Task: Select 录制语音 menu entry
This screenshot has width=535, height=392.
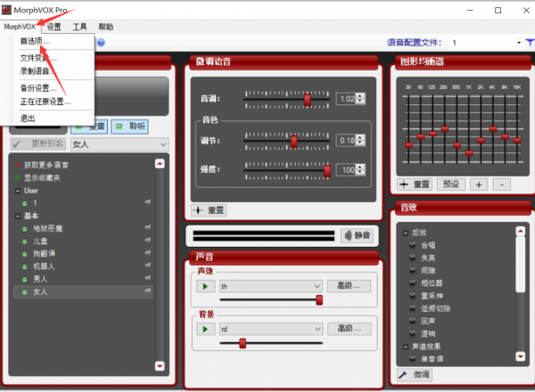Action: click(38, 71)
